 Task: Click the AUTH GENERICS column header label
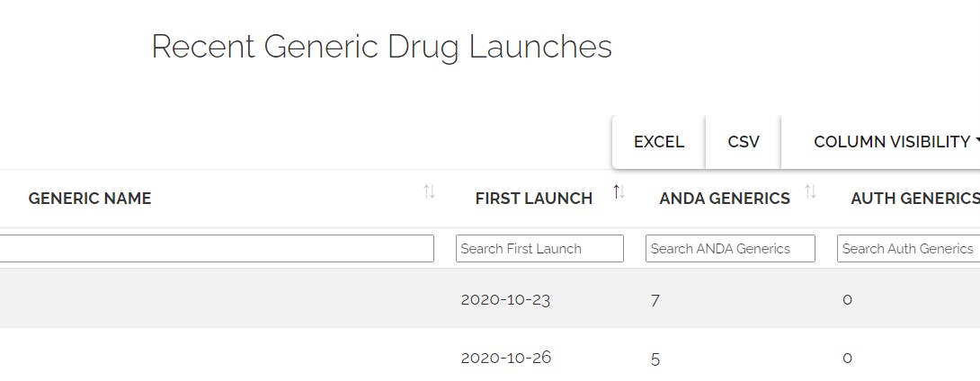(x=914, y=199)
